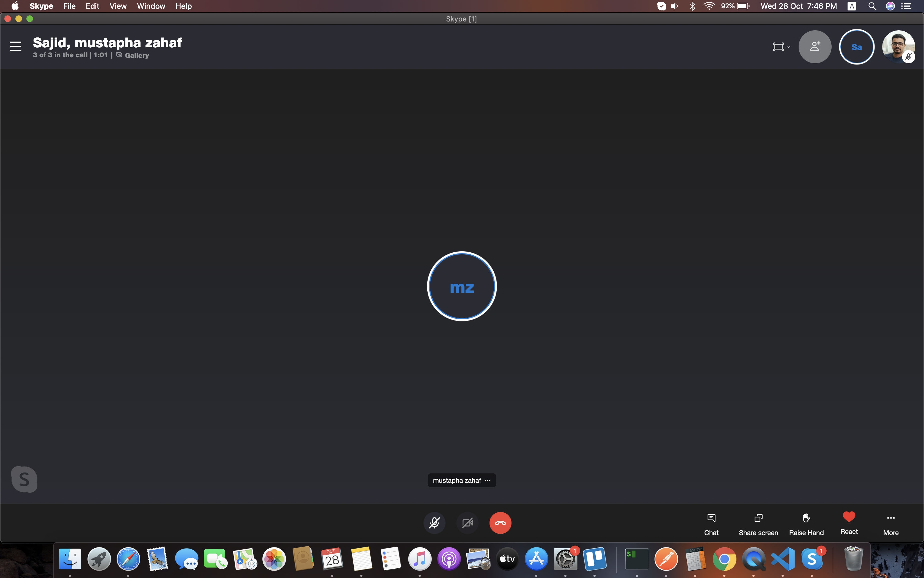
Task: Open Podcasts from the Dock
Action: (449, 559)
